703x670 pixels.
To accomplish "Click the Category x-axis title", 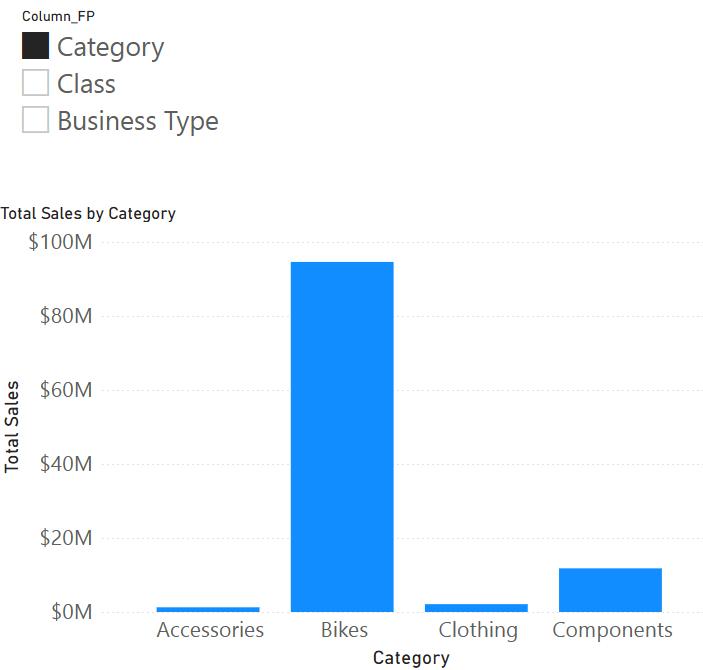I will click(x=411, y=658).
